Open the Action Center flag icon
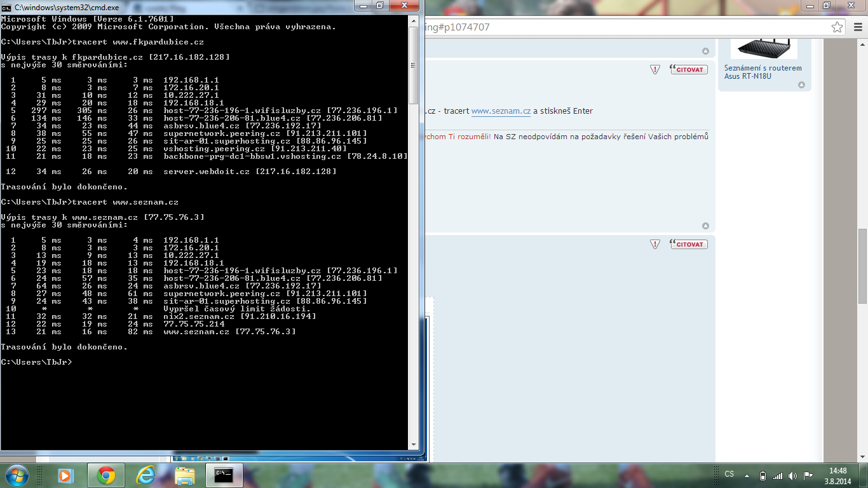The height and width of the screenshot is (488, 868). tap(808, 476)
